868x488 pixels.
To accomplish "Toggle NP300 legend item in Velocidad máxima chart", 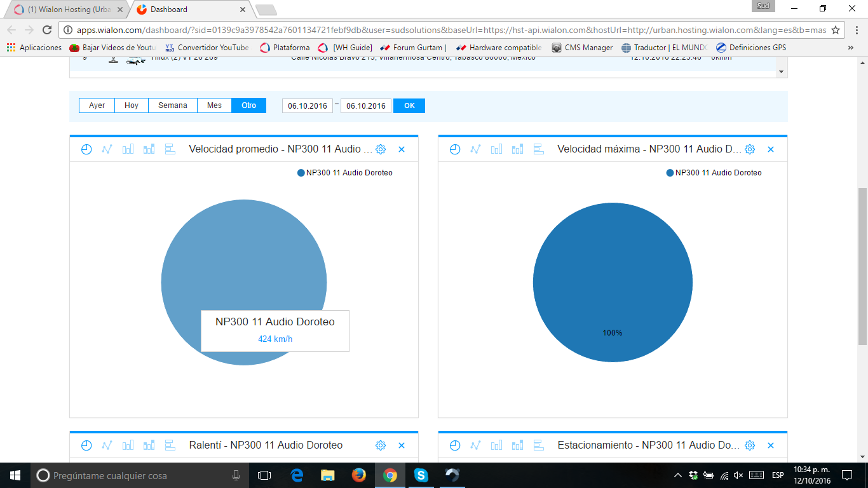I will coord(714,173).
